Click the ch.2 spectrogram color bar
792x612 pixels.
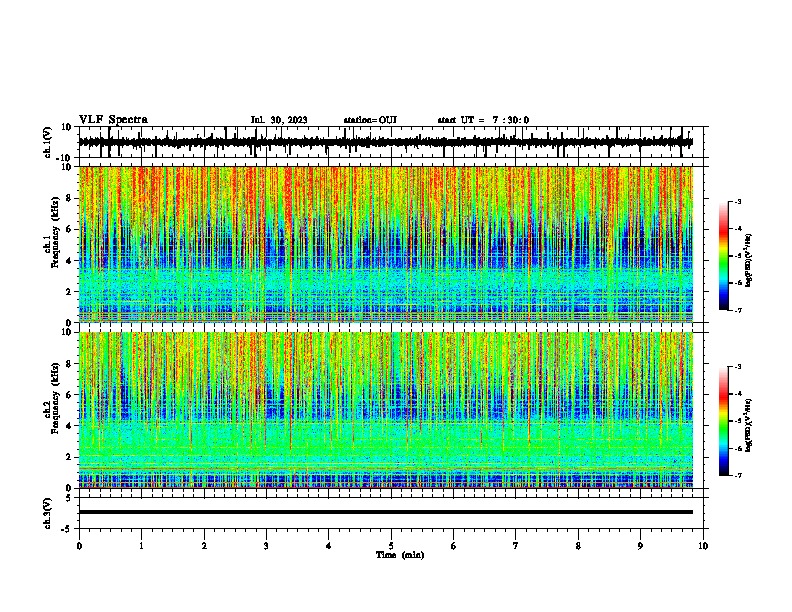click(x=723, y=421)
